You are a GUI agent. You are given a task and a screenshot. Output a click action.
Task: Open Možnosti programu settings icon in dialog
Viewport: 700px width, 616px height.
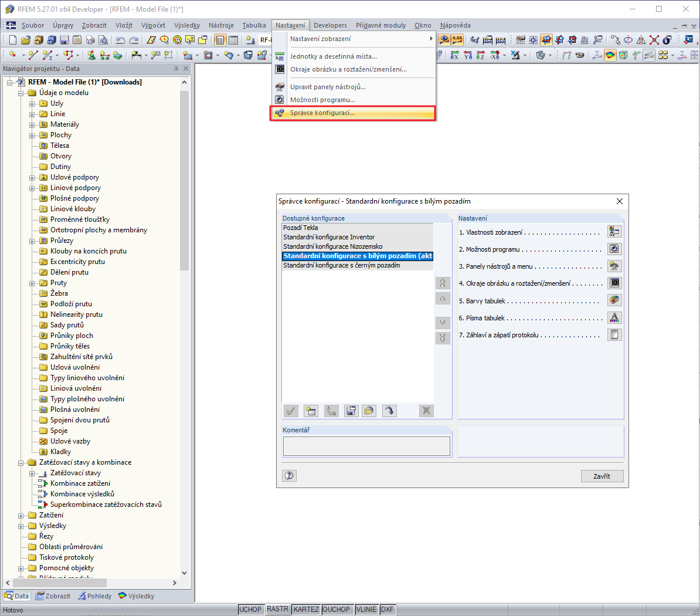coord(614,249)
